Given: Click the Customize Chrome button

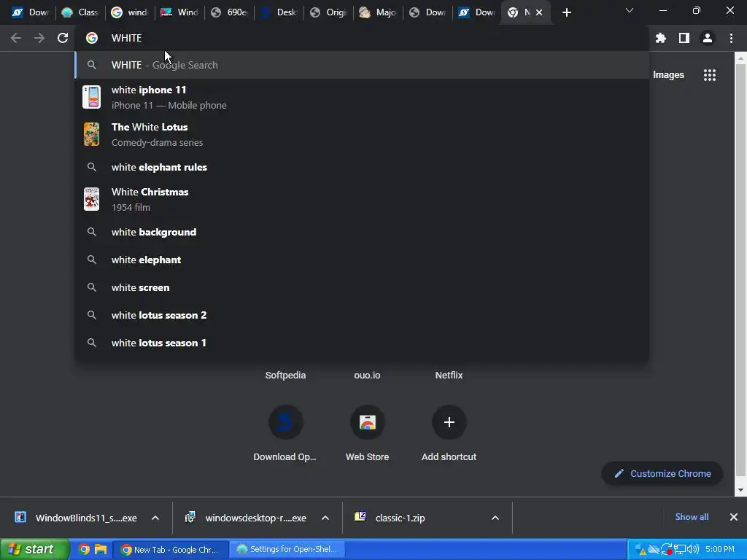Looking at the screenshot, I should [662, 473].
